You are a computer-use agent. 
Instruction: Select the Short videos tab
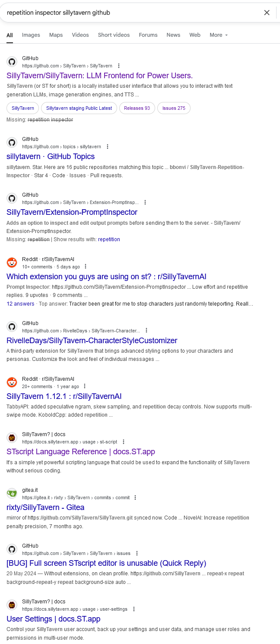[x=114, y=35]
